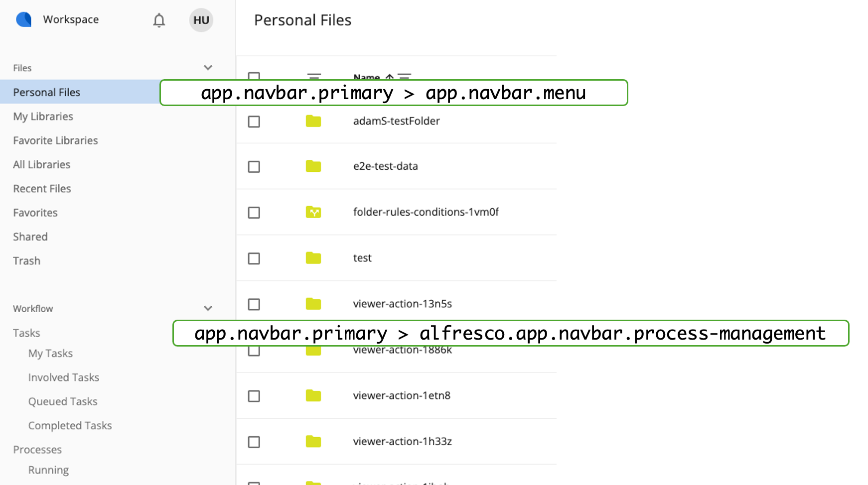Open the Trash section
868x485 pixels.
click(26, 260)
